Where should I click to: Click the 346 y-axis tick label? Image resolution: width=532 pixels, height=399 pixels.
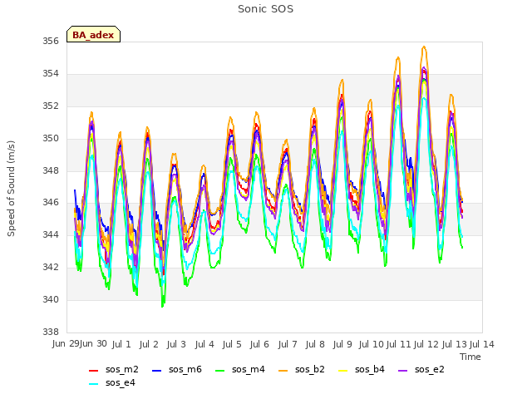pyautogui.click(x=51, y=203)
